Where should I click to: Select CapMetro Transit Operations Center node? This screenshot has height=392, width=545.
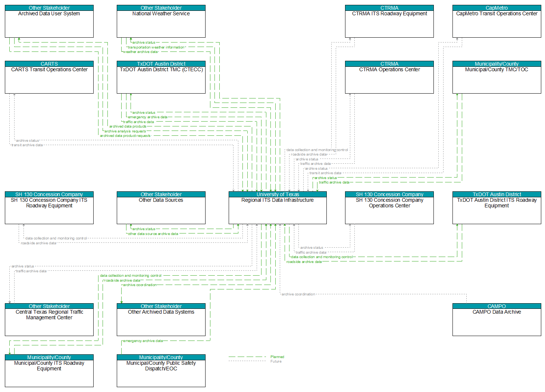497,21
